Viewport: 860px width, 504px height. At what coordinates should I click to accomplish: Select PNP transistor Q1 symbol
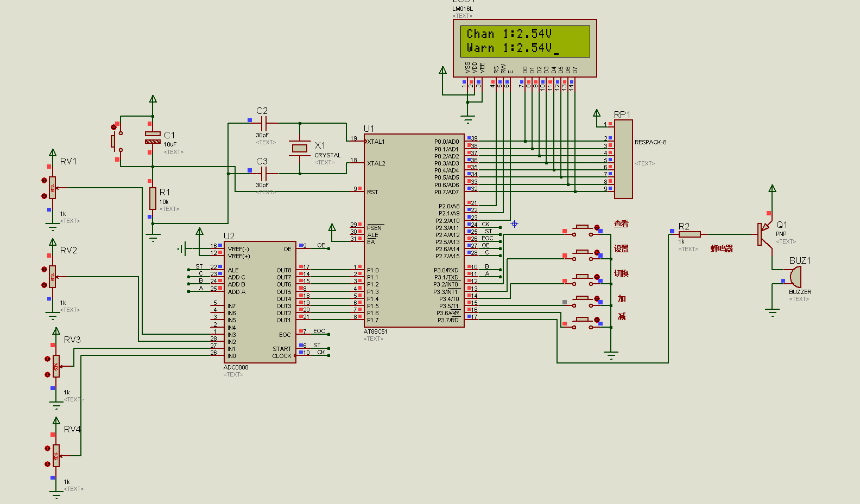tap(764, 234)
